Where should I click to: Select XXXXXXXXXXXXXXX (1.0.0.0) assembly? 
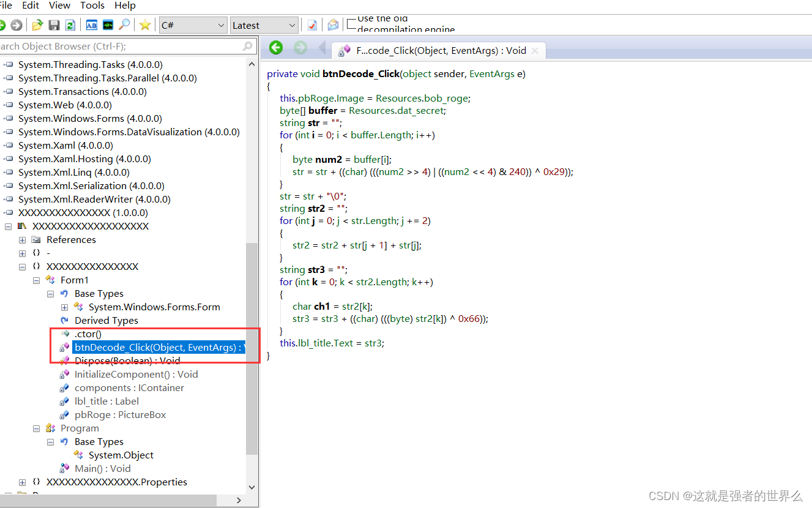coord(83,213)
